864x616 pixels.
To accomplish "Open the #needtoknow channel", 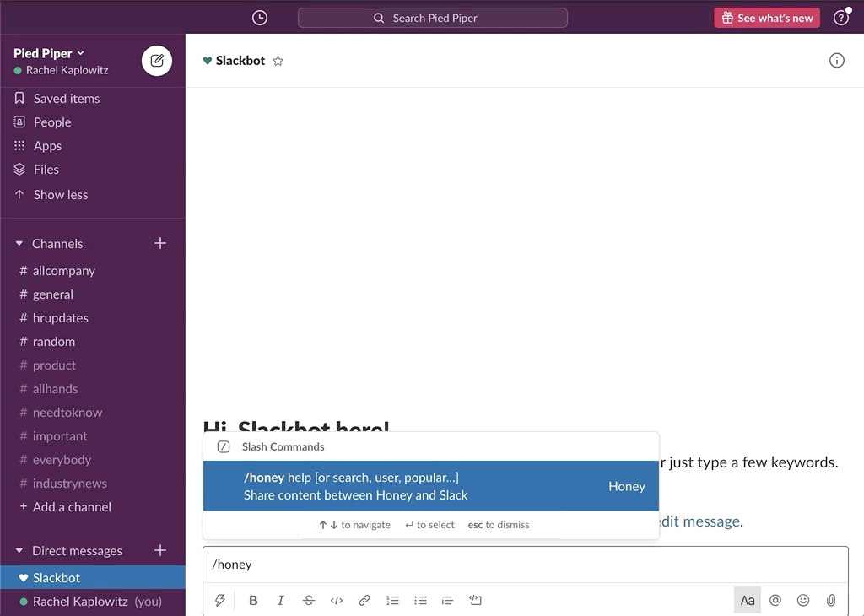I will coord(93,413).
